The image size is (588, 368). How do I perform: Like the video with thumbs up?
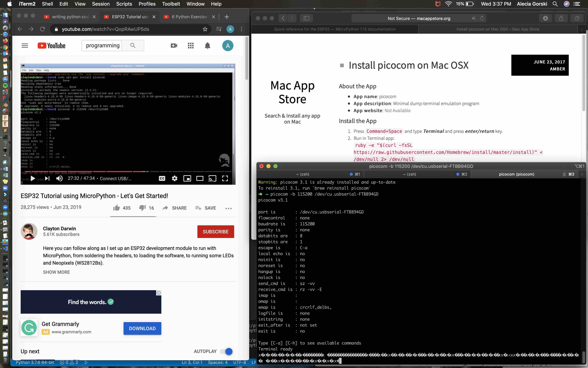click(x=122, y=208)
